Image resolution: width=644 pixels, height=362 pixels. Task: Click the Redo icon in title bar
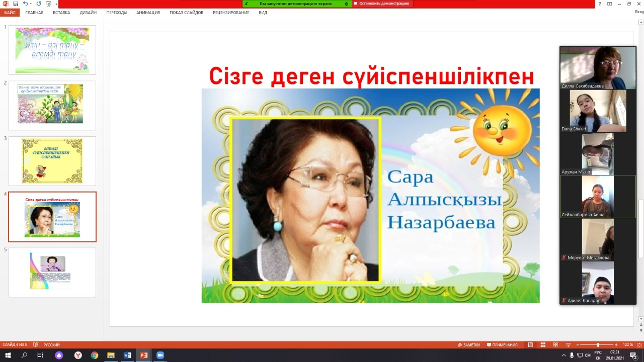click(39, 4)
